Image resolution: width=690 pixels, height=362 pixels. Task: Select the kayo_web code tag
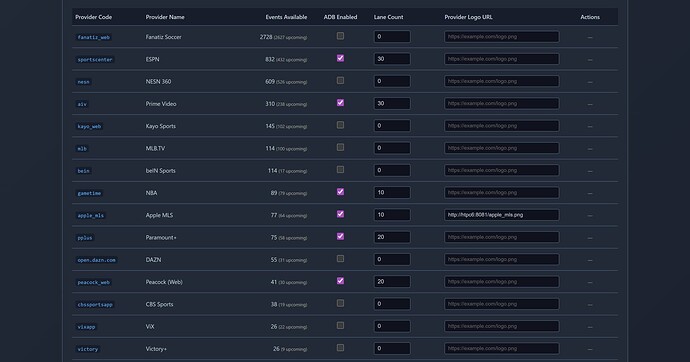click(x=89, y=126)
